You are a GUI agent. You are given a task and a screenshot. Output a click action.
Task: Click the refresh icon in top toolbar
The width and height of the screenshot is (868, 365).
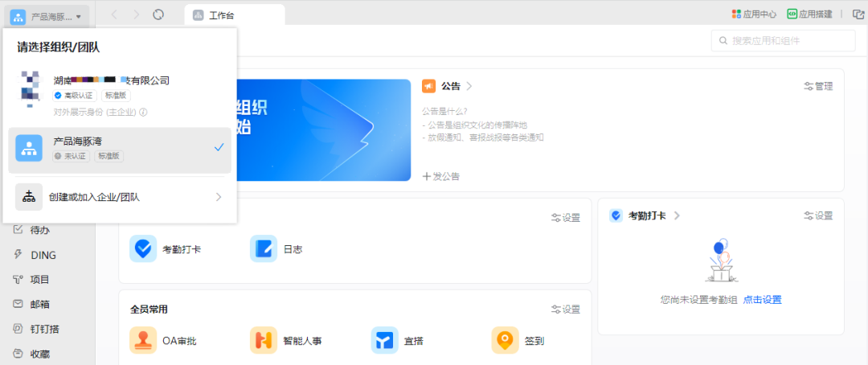[x=158, y=14]
